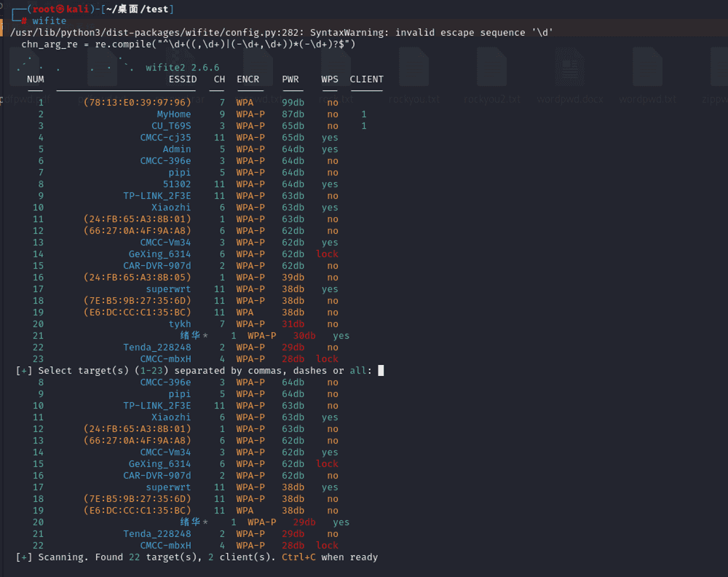Click the typed wifite command

coord(49,21)
